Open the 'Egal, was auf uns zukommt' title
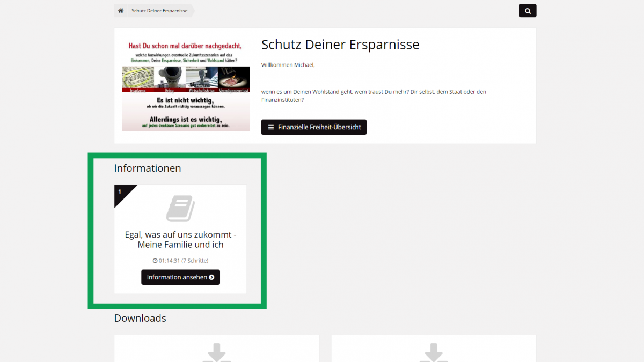This screenshot has width=644, height=362. [x=180, y=240]
